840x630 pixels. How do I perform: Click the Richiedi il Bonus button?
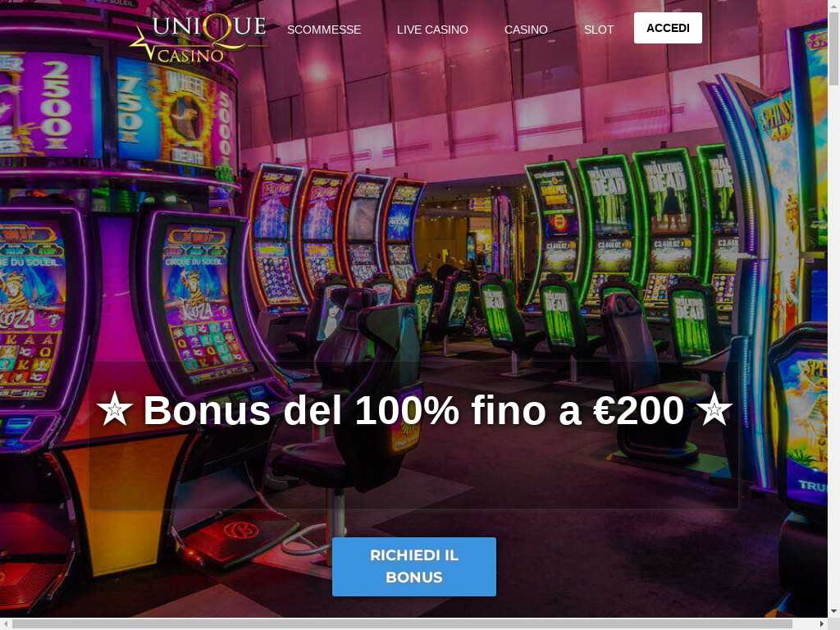coord(414,566)
